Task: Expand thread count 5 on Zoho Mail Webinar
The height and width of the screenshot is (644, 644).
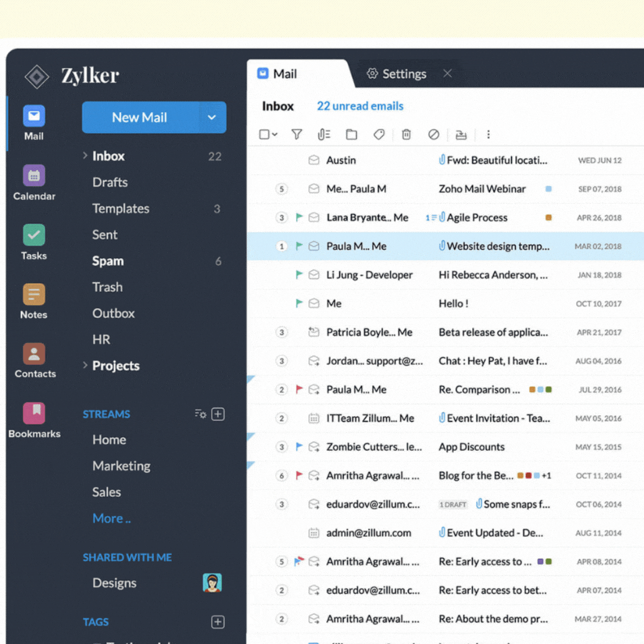Action: pos(281,189)
